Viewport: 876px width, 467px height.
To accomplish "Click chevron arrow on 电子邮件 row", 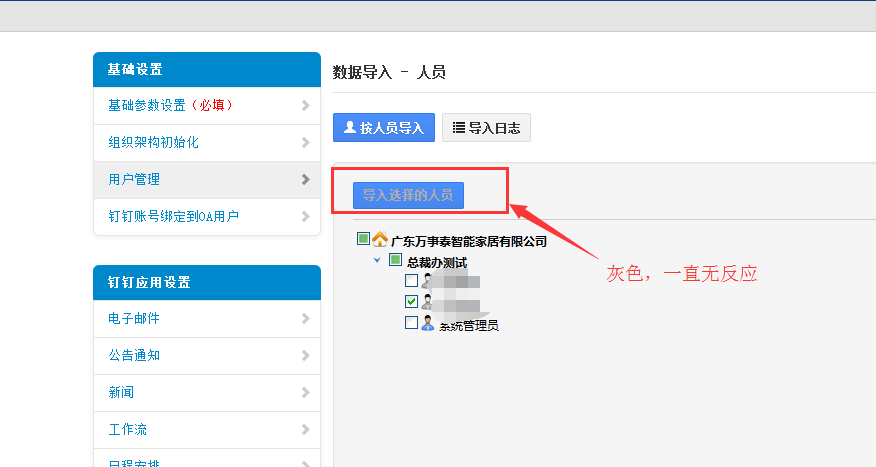I will pyautogui.click(x=306, y=318).
